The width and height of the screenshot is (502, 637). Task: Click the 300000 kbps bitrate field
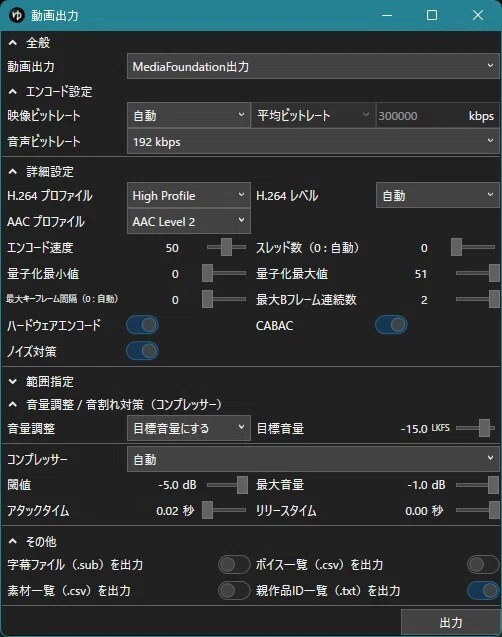437,116
